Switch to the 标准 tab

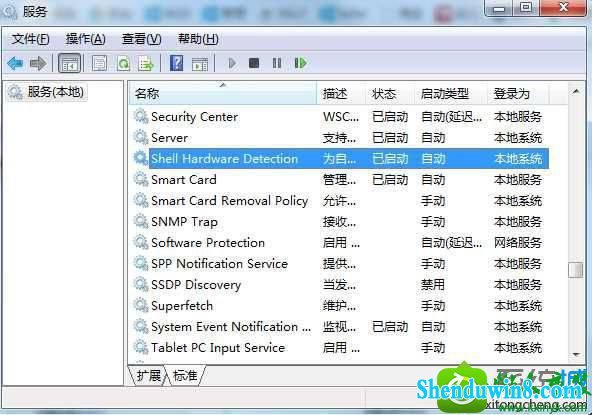(x=185, y=375)
